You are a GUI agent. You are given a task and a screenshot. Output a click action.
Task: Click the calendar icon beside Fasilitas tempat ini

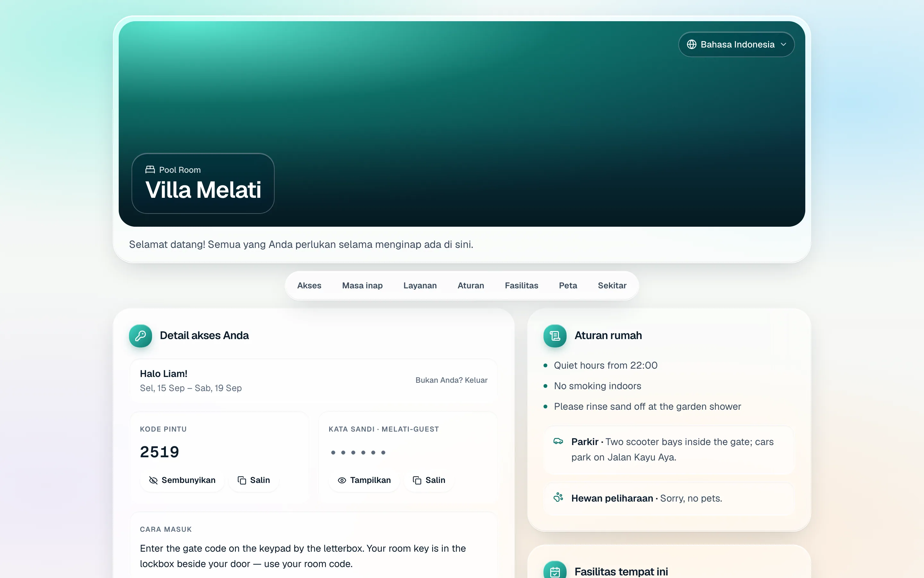[555, 572]
